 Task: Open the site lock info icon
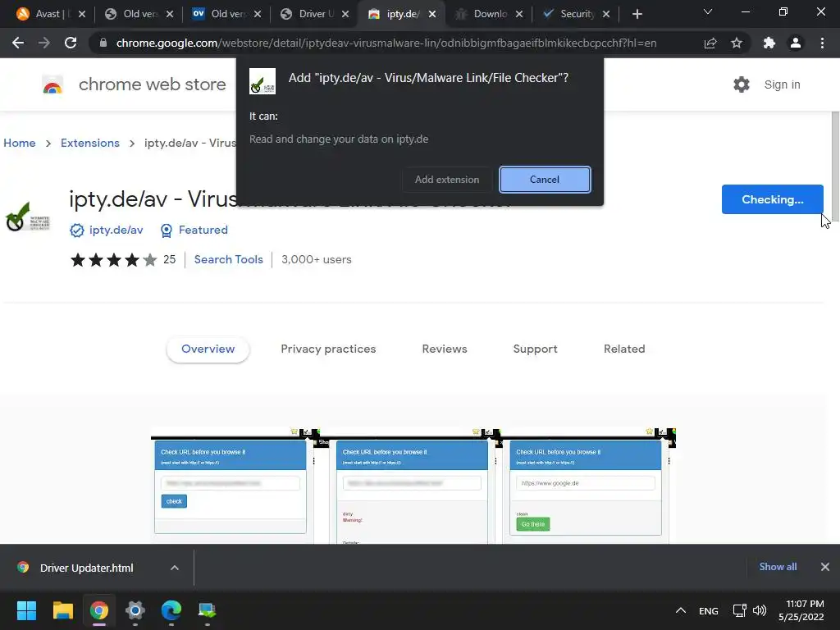[103, 43]
